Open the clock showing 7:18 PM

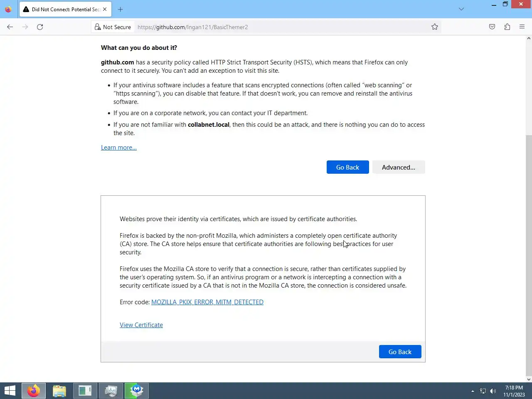coord(514,391)
